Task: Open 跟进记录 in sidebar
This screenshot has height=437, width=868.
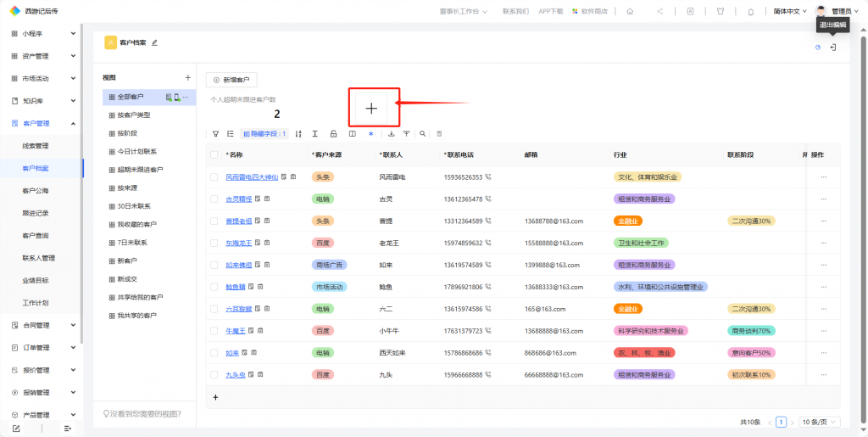Action: tap(36, 213)
